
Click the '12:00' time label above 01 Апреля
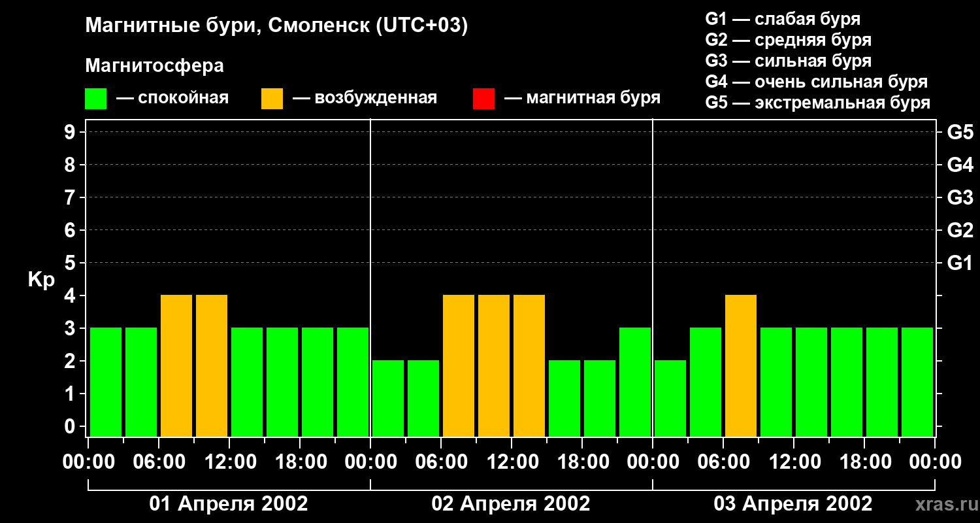(x=229, y=462)
